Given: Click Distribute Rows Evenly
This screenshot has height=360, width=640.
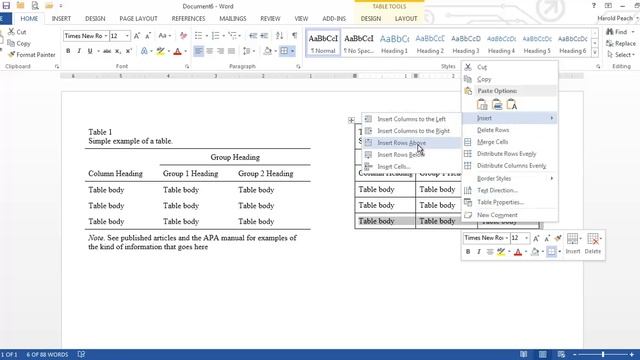Looking at the screenshot, I should click(x=510, y=154).
